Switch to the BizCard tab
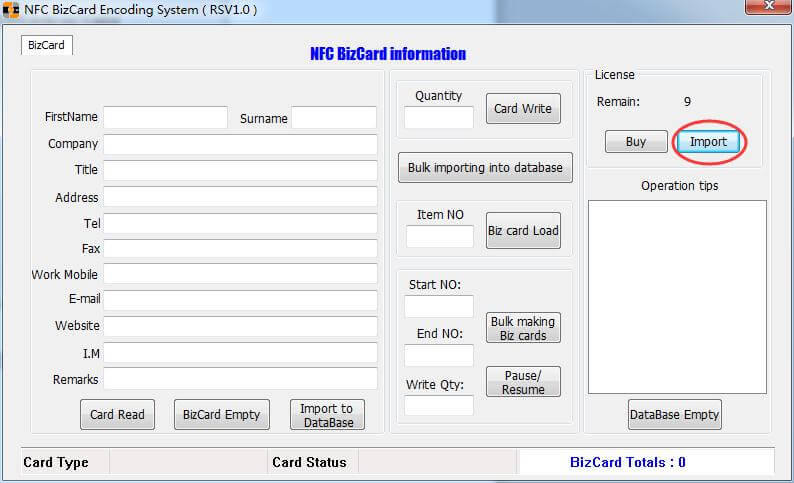Viewport: 794px width, 483px height. tap(47, 45)
